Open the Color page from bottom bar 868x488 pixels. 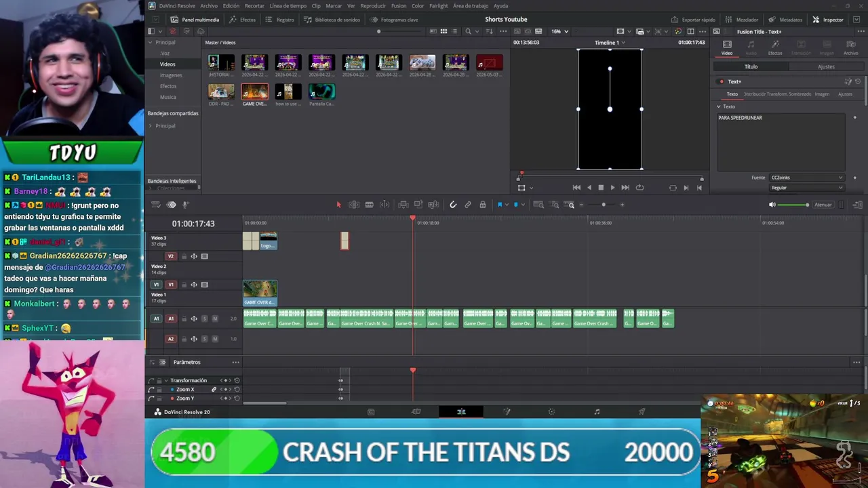(x=551, y=411)
